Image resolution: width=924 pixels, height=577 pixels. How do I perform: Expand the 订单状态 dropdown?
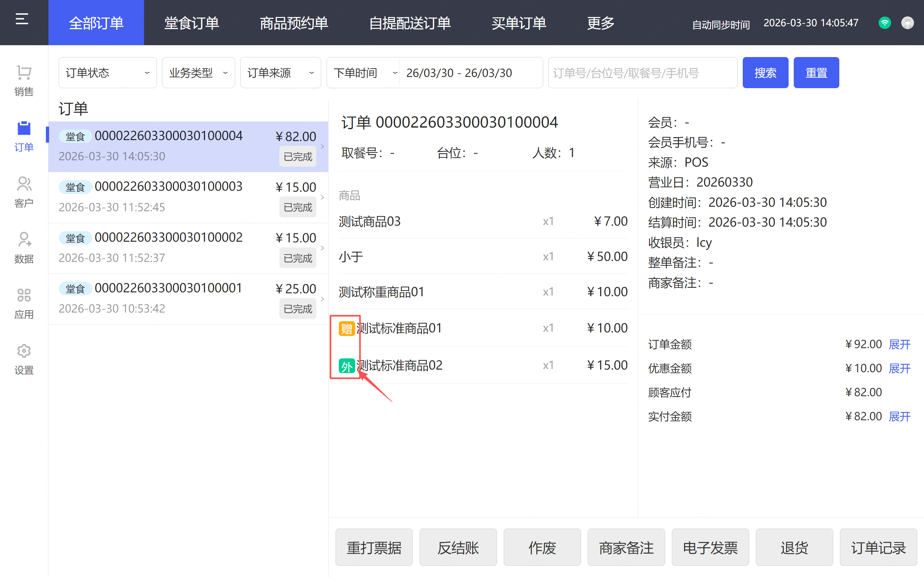[x=107, y=73]
